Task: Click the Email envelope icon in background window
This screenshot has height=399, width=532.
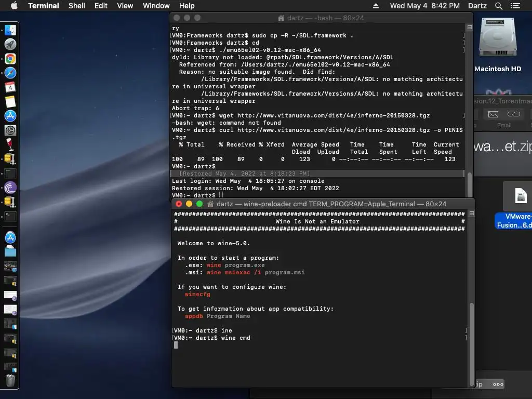Action: (493, 114)
